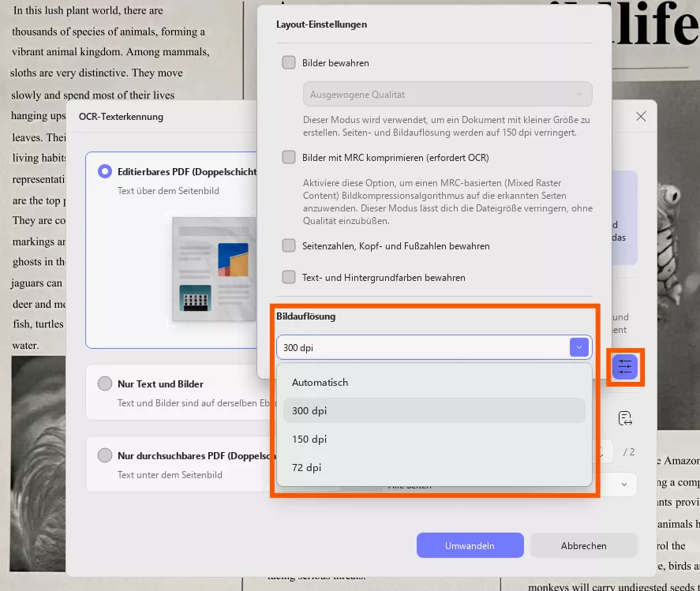Viewport: 700px width, 591px height.
Task: Enable Text- und Hintergrundfarben bewahren
Action: coord(289,277)
